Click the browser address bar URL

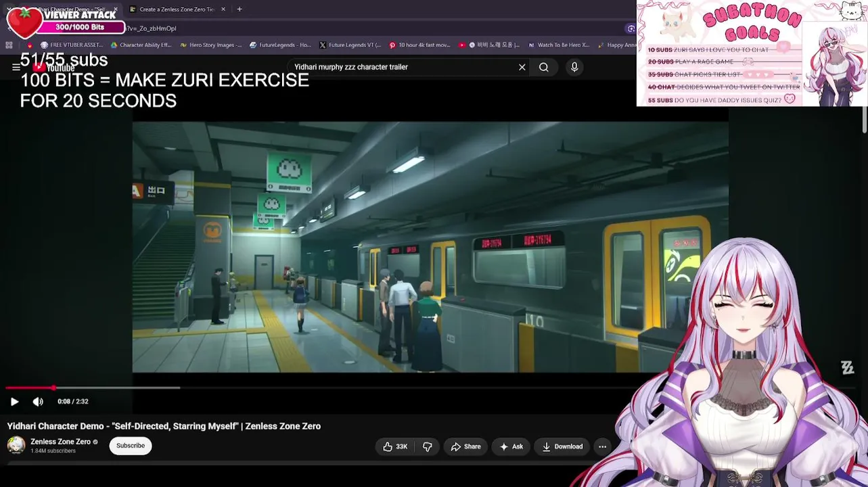coord(152,28)
